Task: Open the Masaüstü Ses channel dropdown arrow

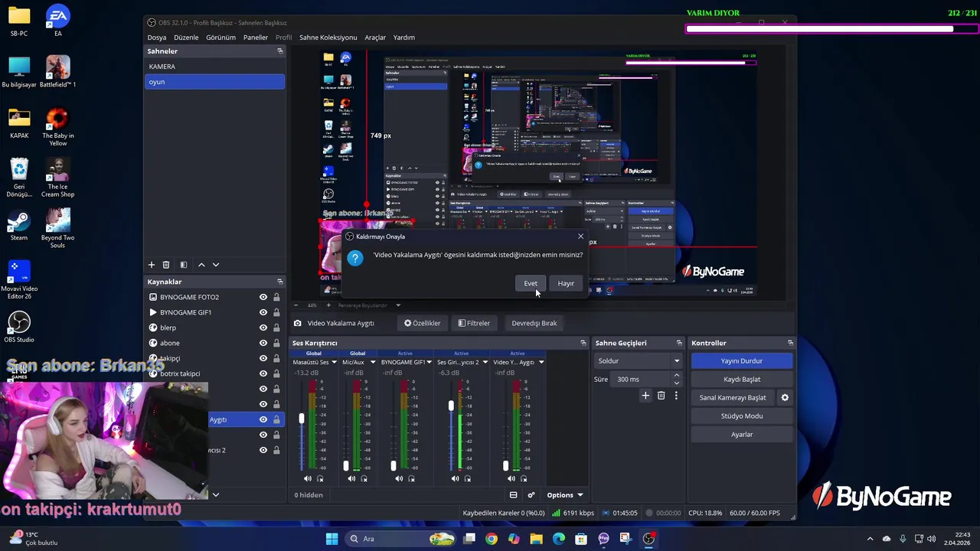Action: (334, 362)
